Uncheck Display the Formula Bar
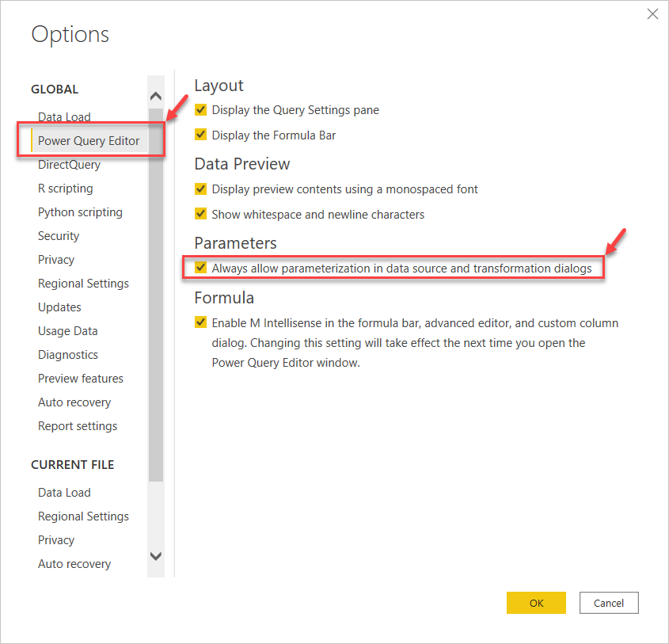Image resolution: width=669 pixels, height=644 pixels. (x=201, y=135)
